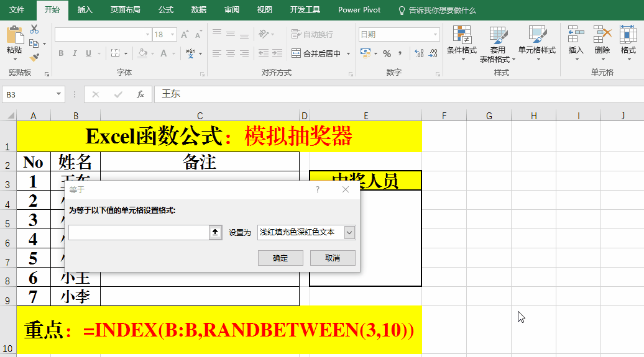Align text left
The height and width of the screenshot is (357, 644).
tap(217, 53)
